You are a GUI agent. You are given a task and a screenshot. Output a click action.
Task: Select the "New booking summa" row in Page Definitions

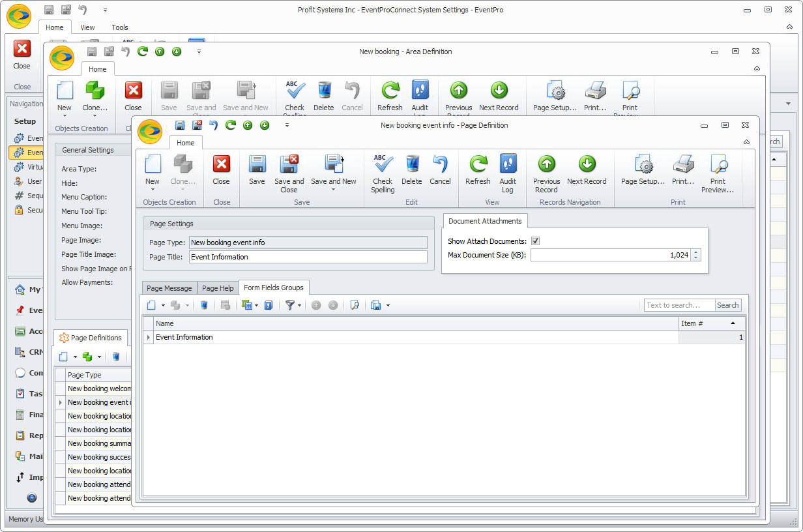[99, 443]
